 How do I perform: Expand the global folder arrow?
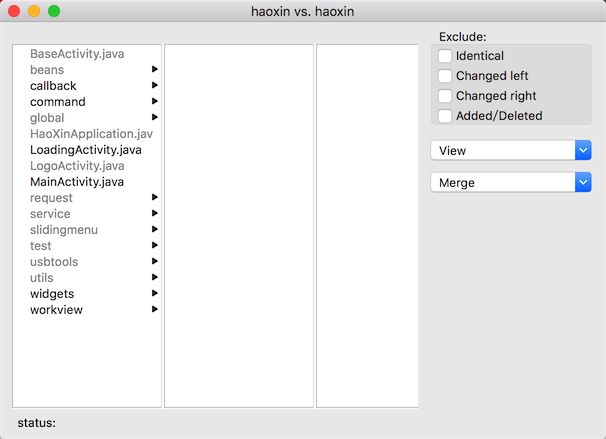(x=155, y=117)
